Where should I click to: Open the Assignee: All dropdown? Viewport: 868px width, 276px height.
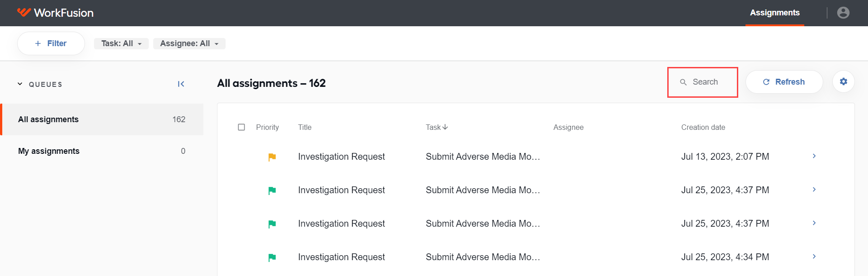coord(189,43)
